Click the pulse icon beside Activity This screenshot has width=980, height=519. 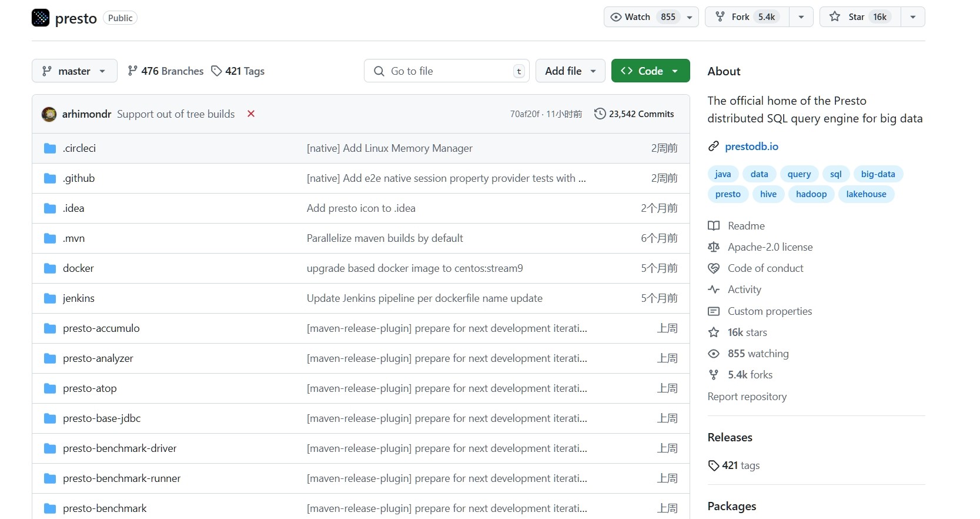click(x=714, y=290)
